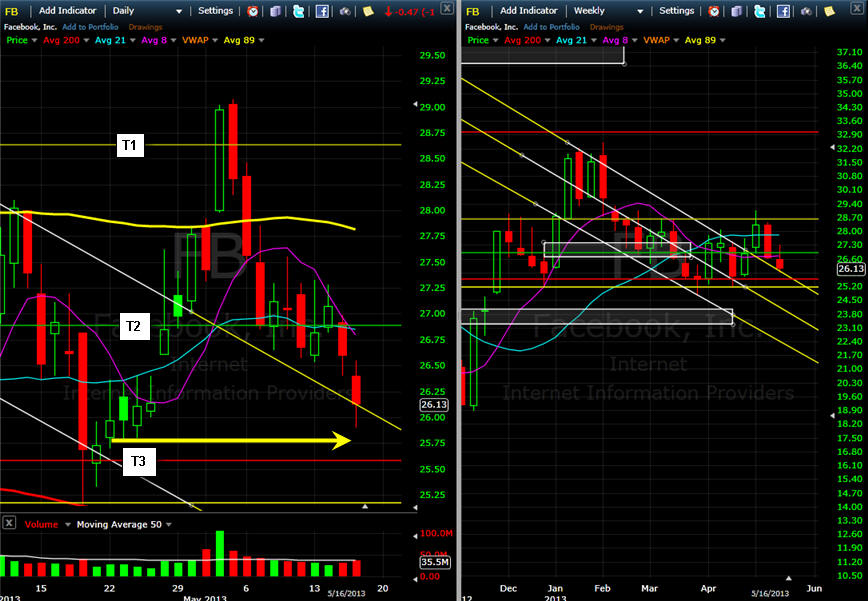Open the sticky note icon in Daily chart
868x601 pixels.
368,11
